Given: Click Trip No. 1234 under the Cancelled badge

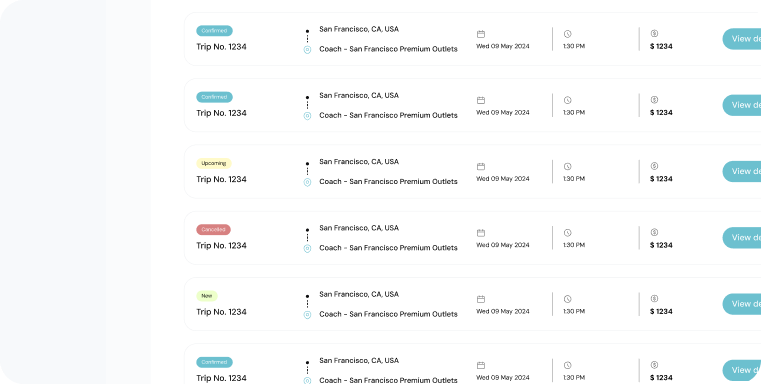Looking at the screenshot, I should (221, 246).
